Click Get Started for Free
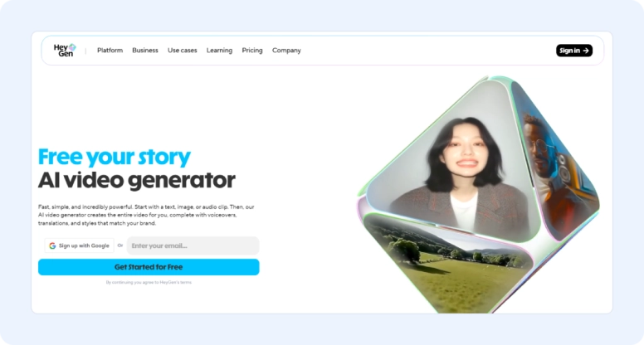The image size is (644, 345). tap(149, 267)
